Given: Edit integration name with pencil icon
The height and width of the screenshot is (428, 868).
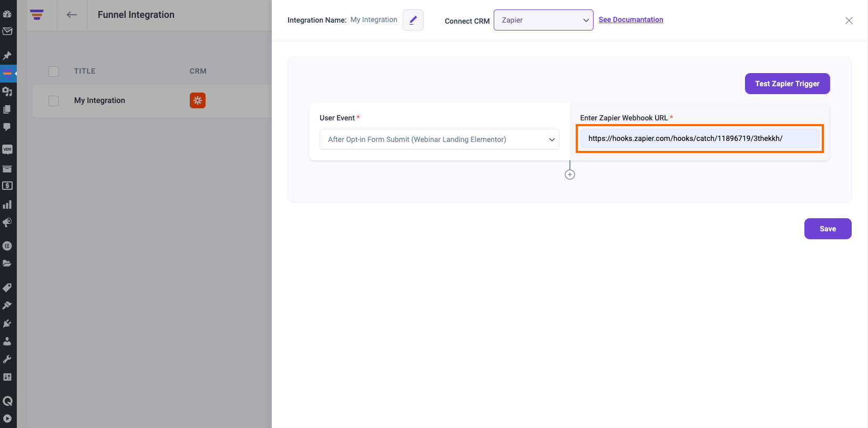Looking at the screenshot, I should pyautogui.click(x=413, y=20).
